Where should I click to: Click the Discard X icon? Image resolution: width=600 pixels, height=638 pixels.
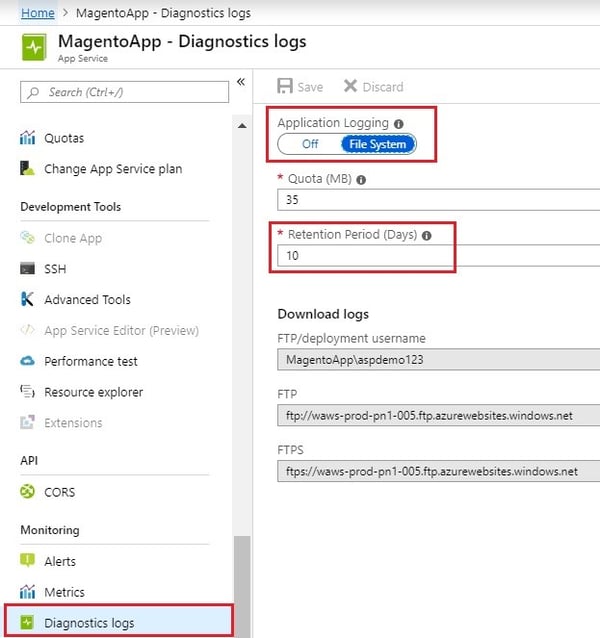coord(350,86)
